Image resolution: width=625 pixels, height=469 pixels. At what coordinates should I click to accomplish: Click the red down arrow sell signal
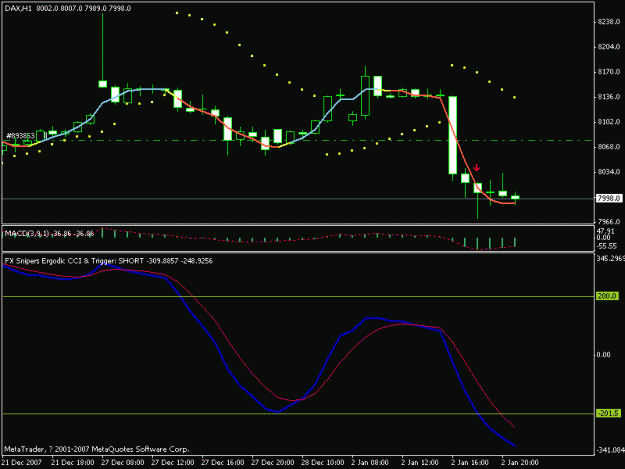(477, 168)
